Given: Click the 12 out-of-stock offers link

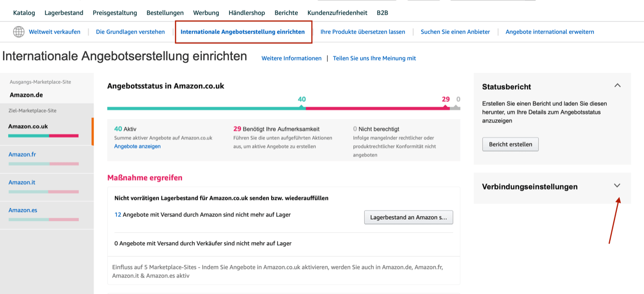Looking at the screenshot, I should click(118, 215).
